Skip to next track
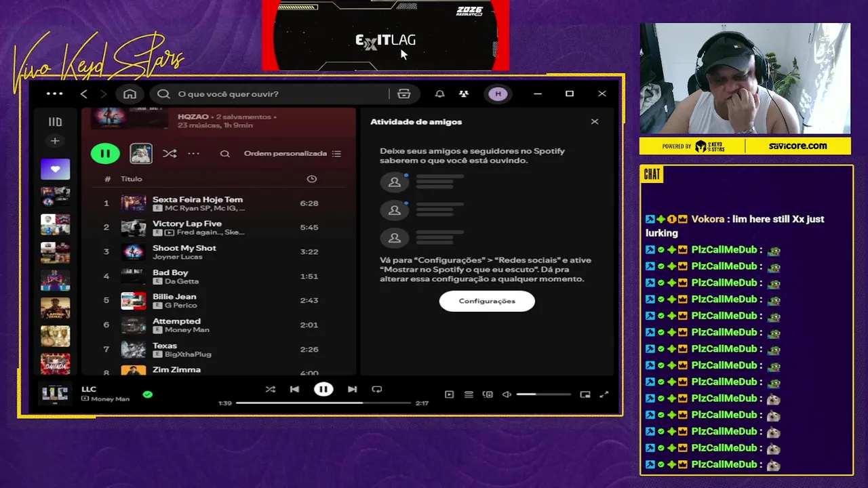Screen dimensions: 868x488 pyautogui.click(x=352, y=389)
